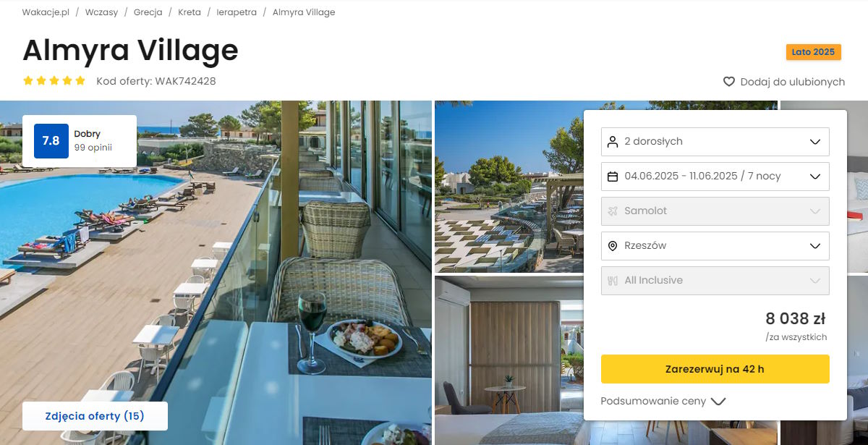The height and width of the screenshot is (445, 868).
Task: Open Zdjęcia oferty (15) gallery
Action: [x=95, y=416]
